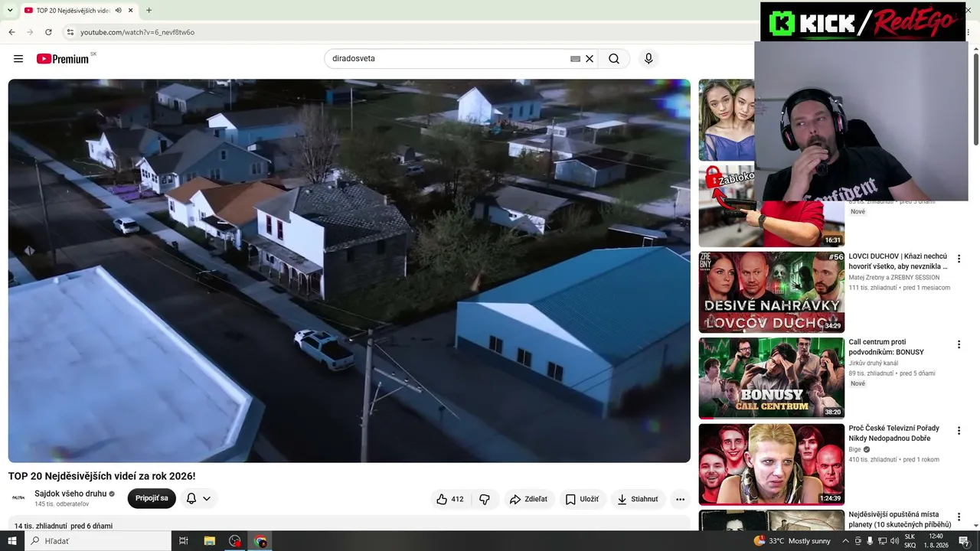The width and height of the screenshot is (980, 551).
Task: Open Task View on the taskbar
Action: [184, 541]
